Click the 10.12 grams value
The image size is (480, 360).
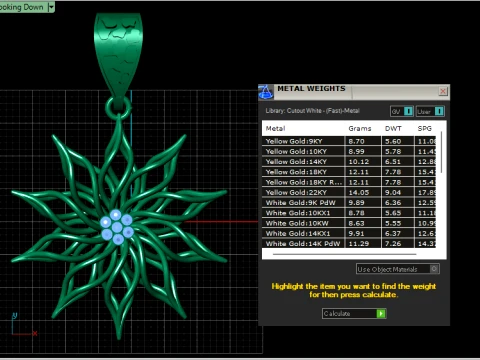click(359, 162)
